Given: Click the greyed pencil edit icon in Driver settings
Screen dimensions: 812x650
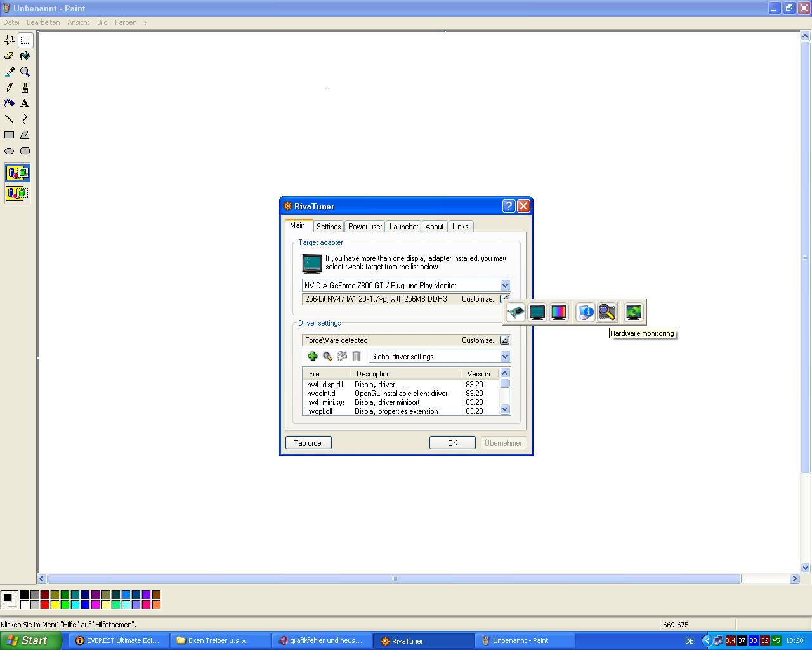Looking at the screenshot, I should point(342,357).
